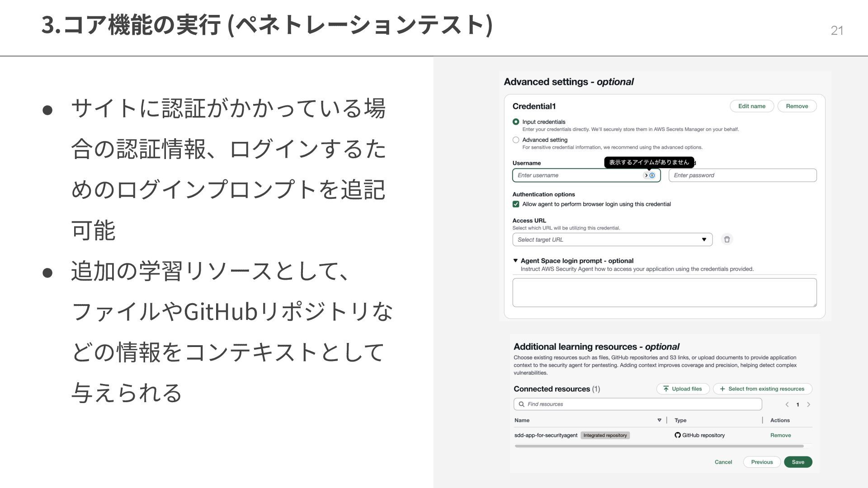Click the trash icon beside Access URL
This screenshot has height=488, width=868.
point(726,239)
